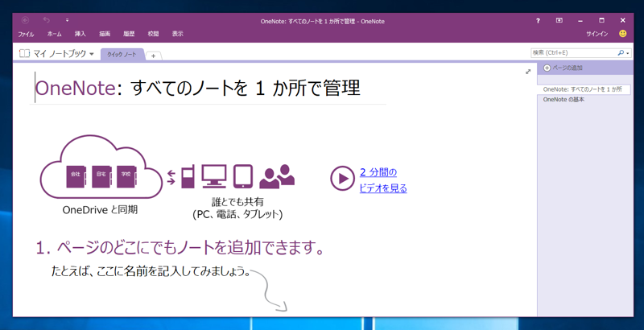Click サインイン to sign in
The height and width of the screenshot is (330, 644).
[597, 34]
